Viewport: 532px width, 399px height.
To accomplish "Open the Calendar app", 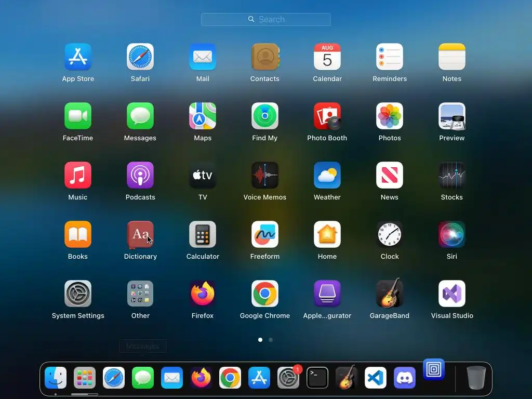I will (327, 57).
